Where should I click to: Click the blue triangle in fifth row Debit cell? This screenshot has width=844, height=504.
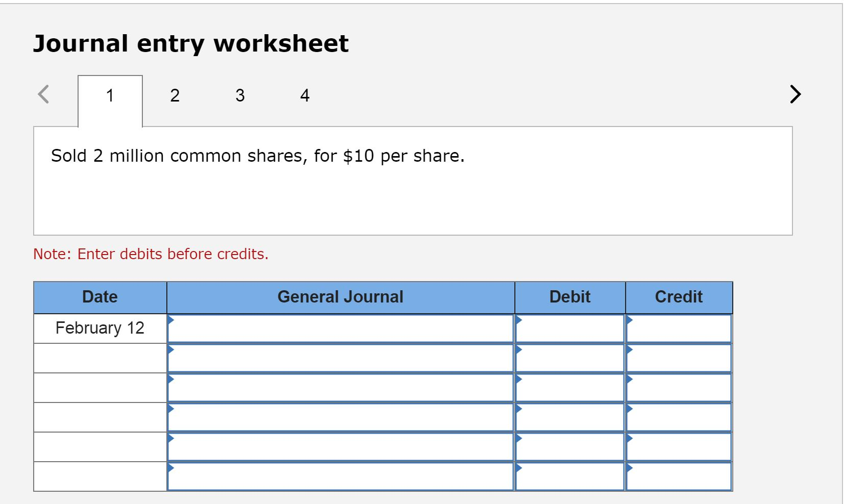tap(518, 438)
